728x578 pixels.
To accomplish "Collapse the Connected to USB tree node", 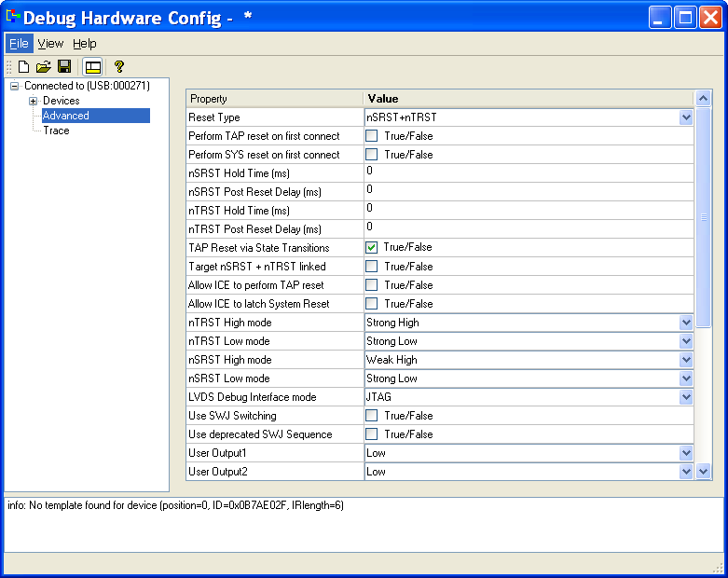I will pyautogui.click(x=14, y=86).
